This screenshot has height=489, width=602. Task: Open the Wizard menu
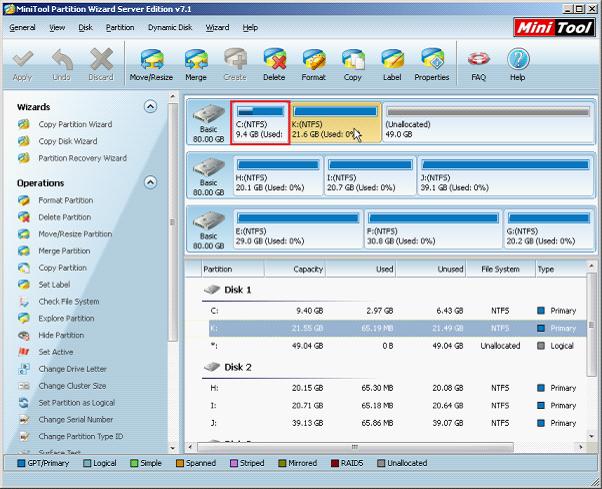217,28
